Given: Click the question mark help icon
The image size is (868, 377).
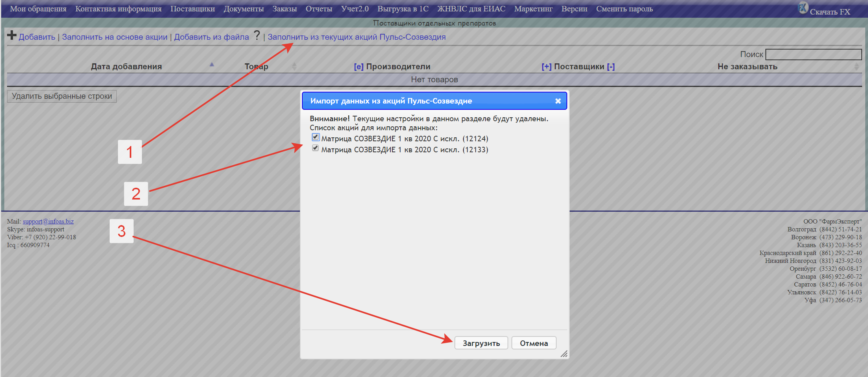Looking at the screenshot, I should 257,35.
